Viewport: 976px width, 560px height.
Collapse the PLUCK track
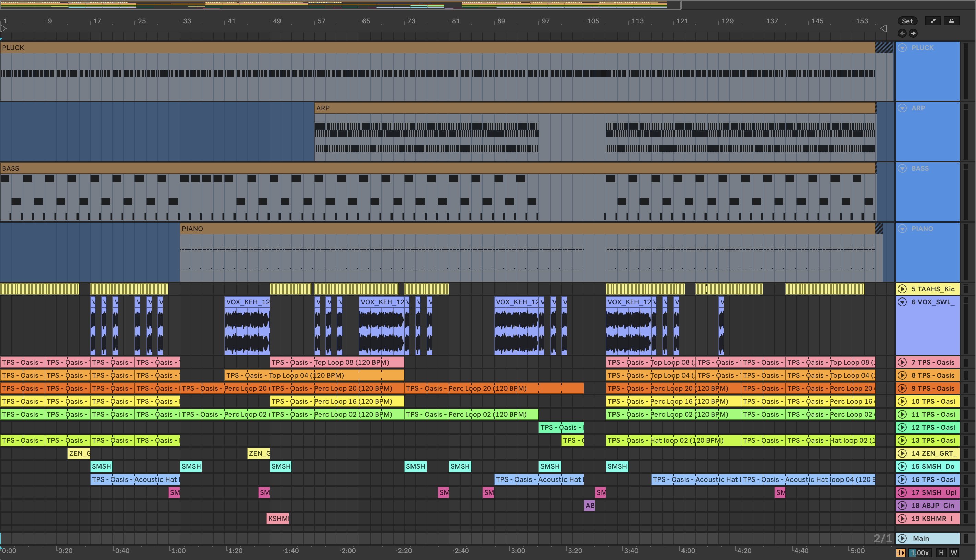[x=903, y=48]
